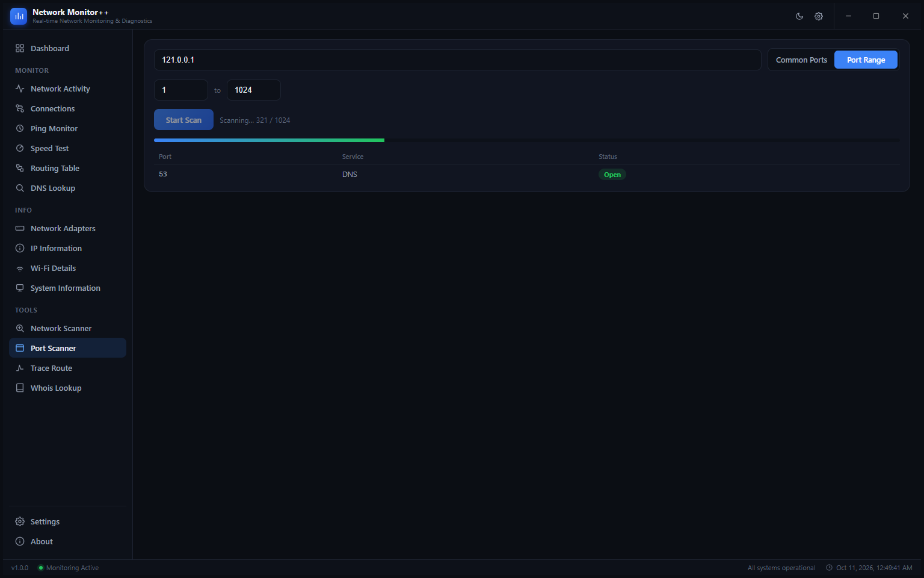
Task: Click the System Information monitor icon
Action: (20, 288)
